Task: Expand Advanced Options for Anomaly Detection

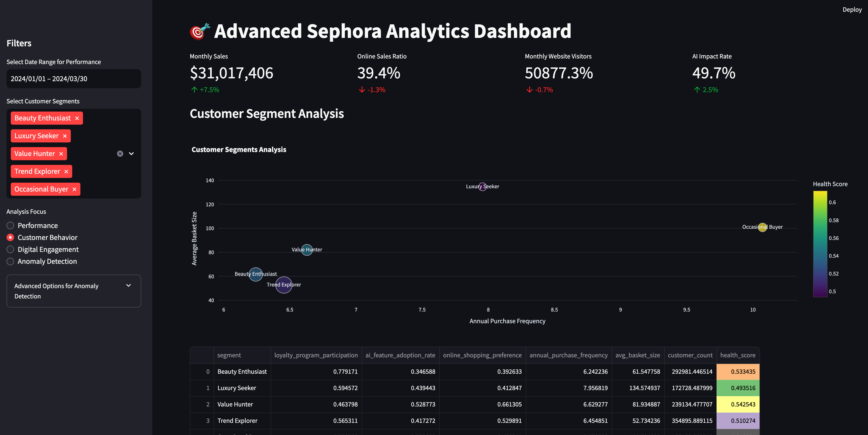Action: [x=74, y=291]
